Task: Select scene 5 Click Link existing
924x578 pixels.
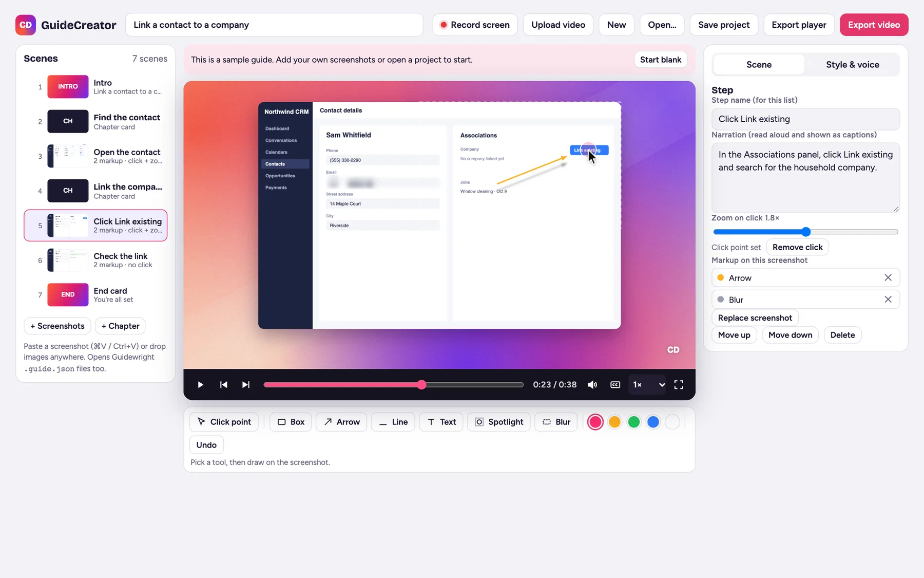Action: click(x=95, y=226)
